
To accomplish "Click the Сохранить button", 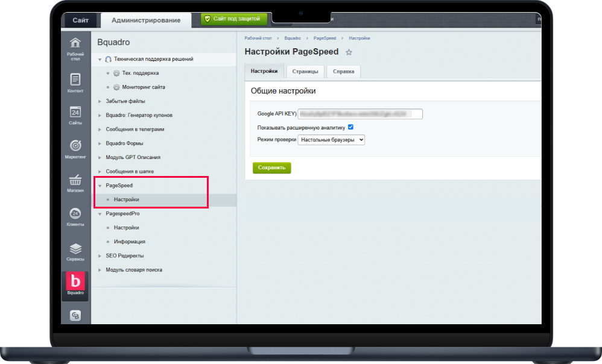I will point(272,168).
